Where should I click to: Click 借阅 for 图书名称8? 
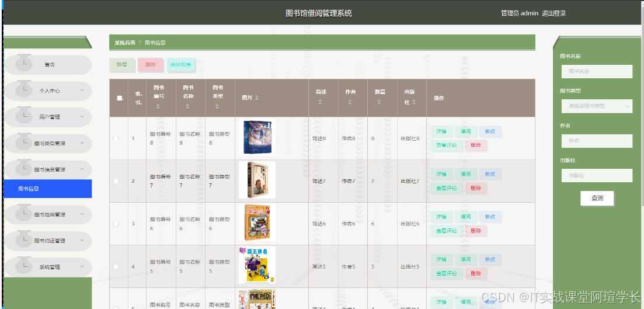click(466, 131)
